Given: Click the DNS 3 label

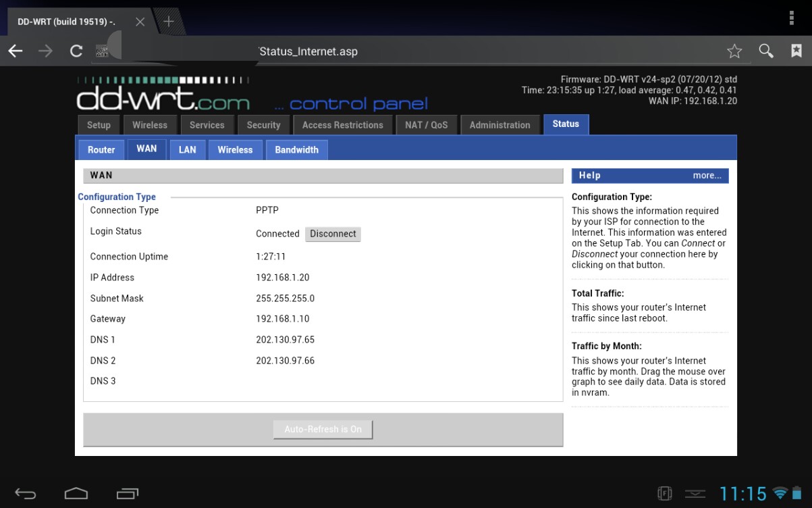Looking at the screenshot, I should (103, 381).
